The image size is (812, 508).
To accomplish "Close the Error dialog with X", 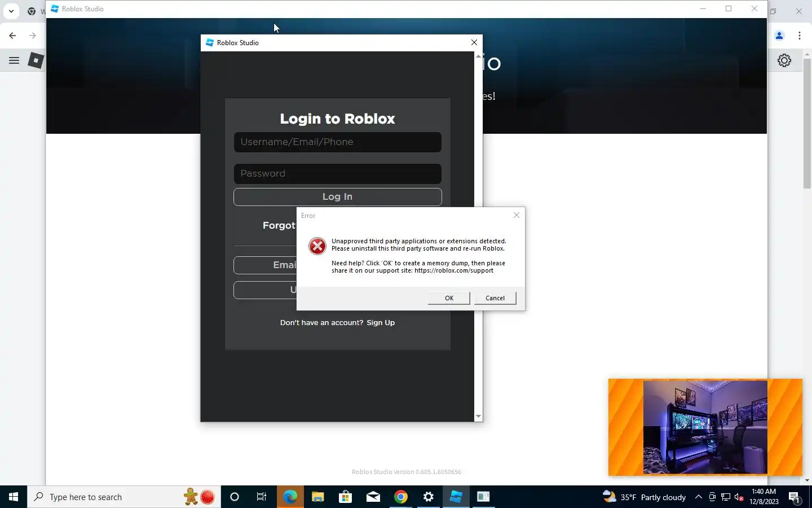I will (517, 215).
